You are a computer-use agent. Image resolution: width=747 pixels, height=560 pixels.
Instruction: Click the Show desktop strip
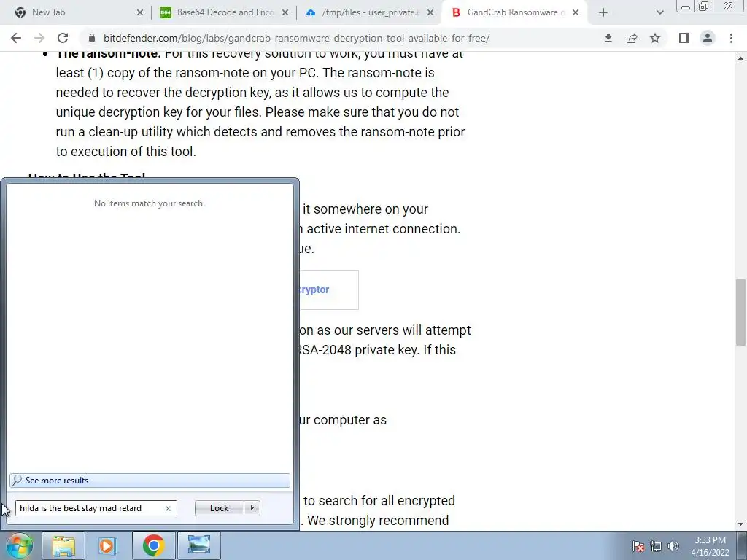tap(743, 545)
